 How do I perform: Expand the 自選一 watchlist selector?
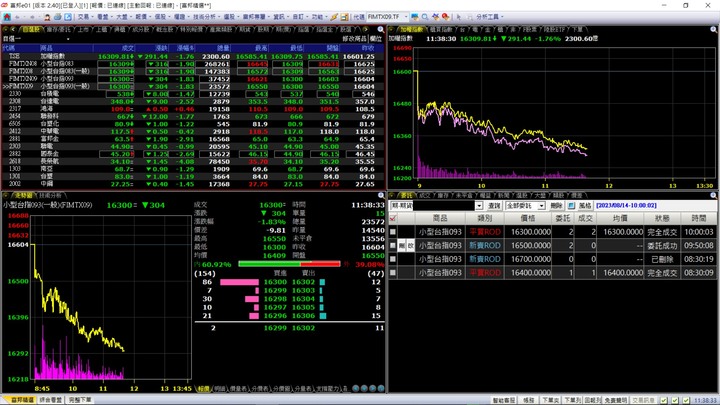68,39
